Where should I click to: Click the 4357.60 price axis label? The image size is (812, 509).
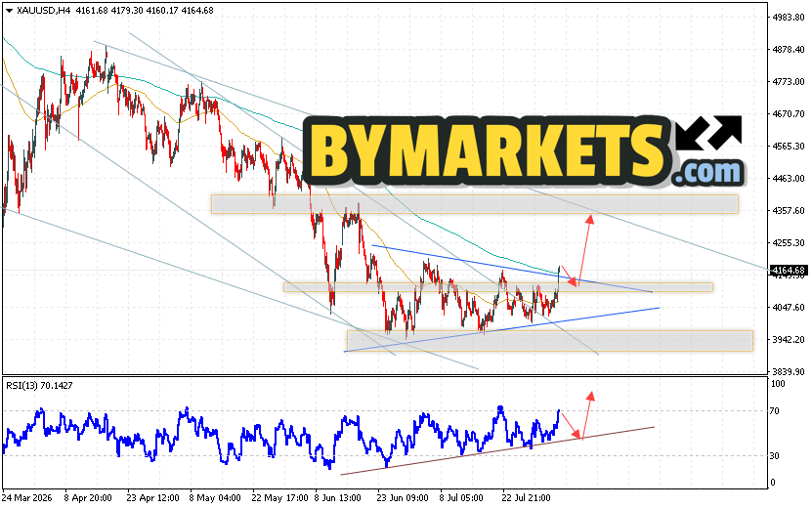tap(789, 211)
